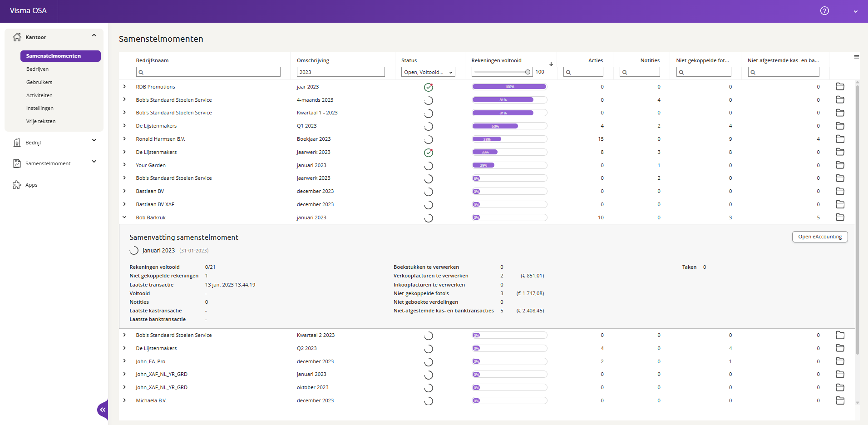
Task: Click the Kantoor home icon
Action: click(17, 37)
